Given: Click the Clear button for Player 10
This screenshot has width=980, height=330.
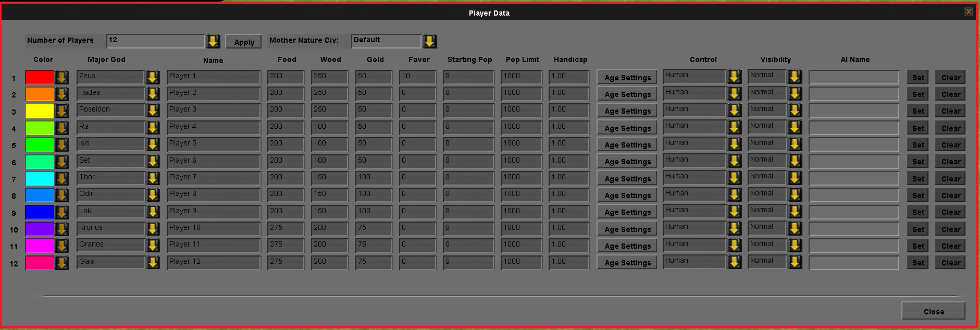Looking at the screenshot, I should coord(950,229).
